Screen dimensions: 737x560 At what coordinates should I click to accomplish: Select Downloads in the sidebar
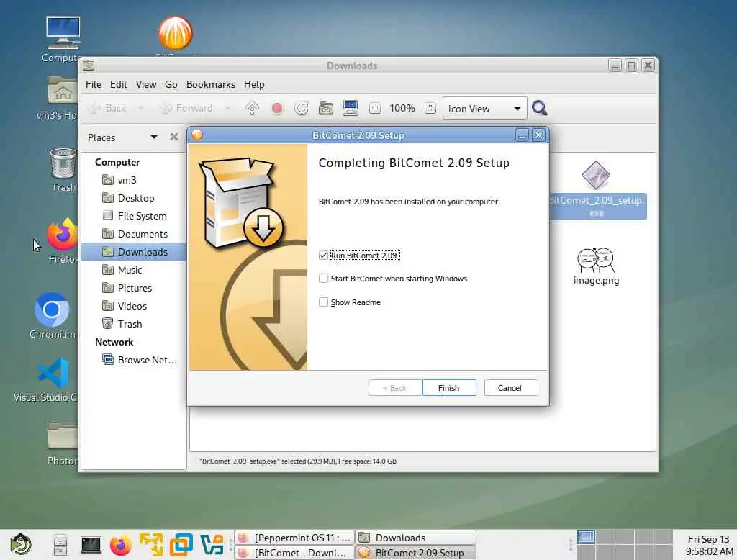click(133, 252)
